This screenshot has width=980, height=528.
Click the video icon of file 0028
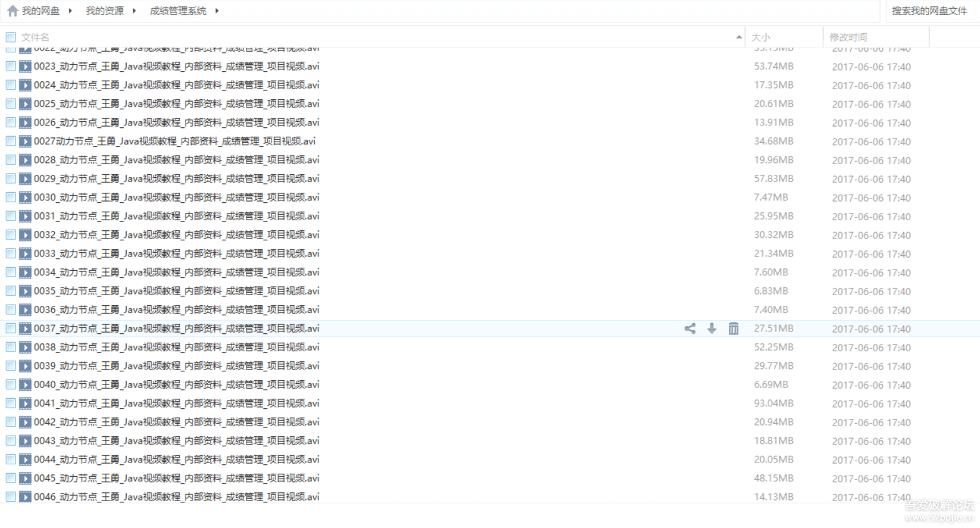[25, 160]
